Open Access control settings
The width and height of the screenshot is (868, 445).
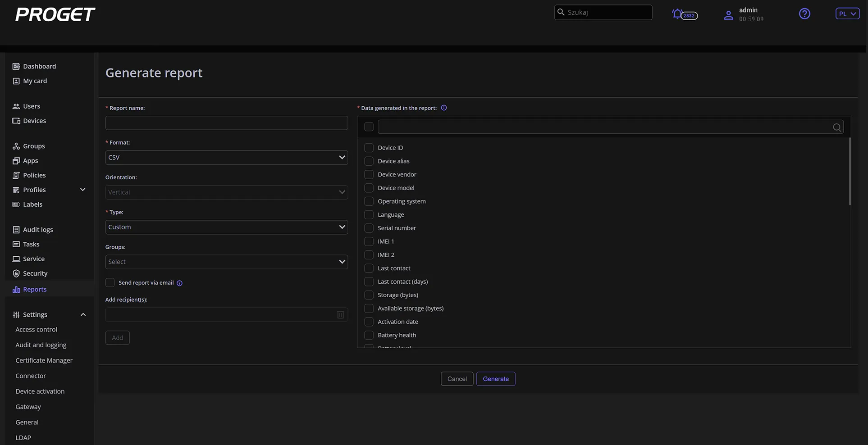pyautogui.click(x=37, y=330)
